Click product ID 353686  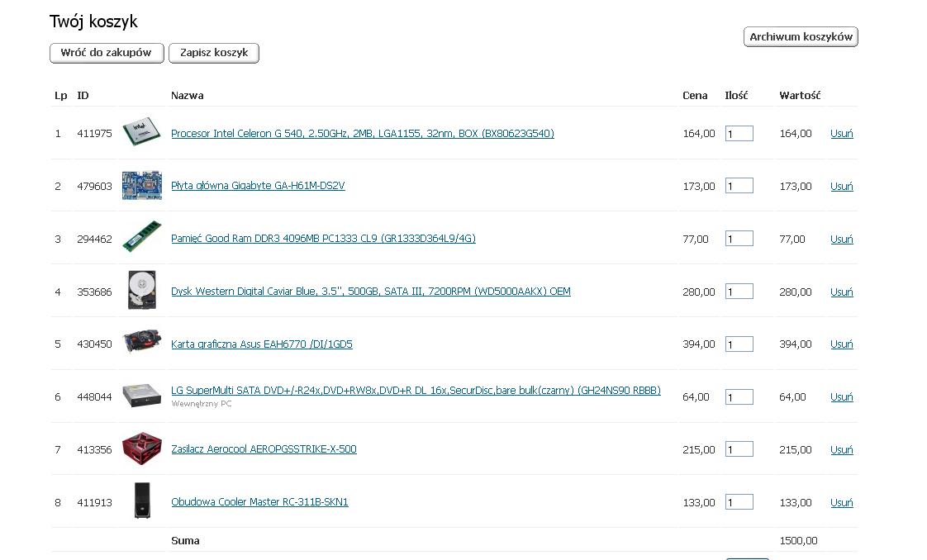[94, 292]
